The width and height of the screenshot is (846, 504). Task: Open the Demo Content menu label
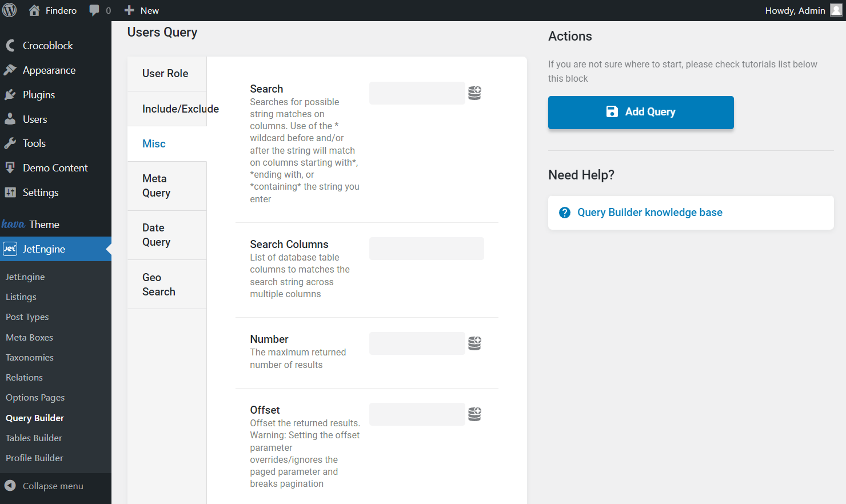55,167
